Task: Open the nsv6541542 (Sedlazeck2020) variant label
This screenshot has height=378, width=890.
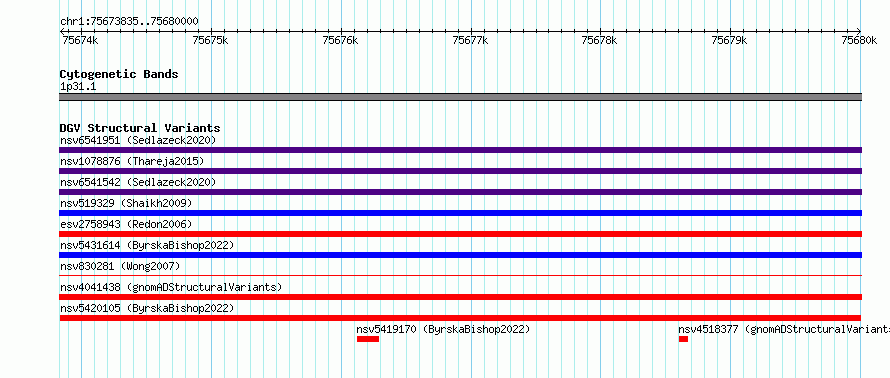Action: [138, 182]
